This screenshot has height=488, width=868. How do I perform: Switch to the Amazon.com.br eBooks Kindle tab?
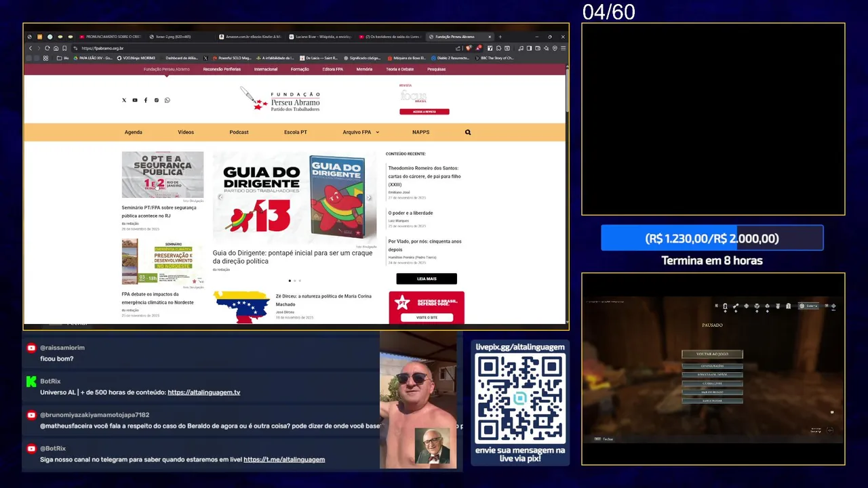point(250,37)
